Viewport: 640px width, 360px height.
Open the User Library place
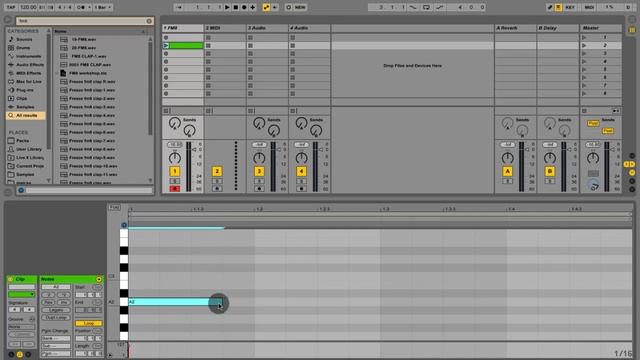click(29, 149)
